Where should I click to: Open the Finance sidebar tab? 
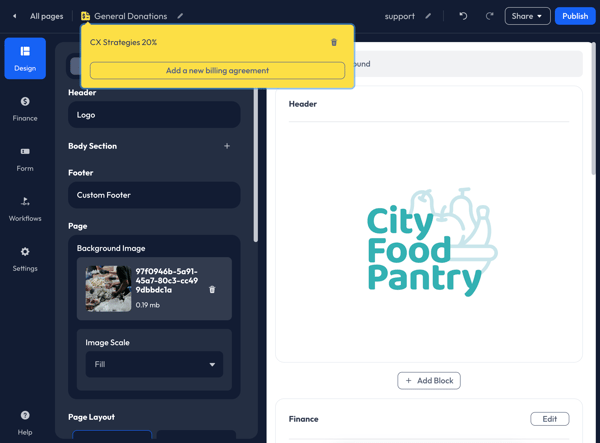click(25, 109)
